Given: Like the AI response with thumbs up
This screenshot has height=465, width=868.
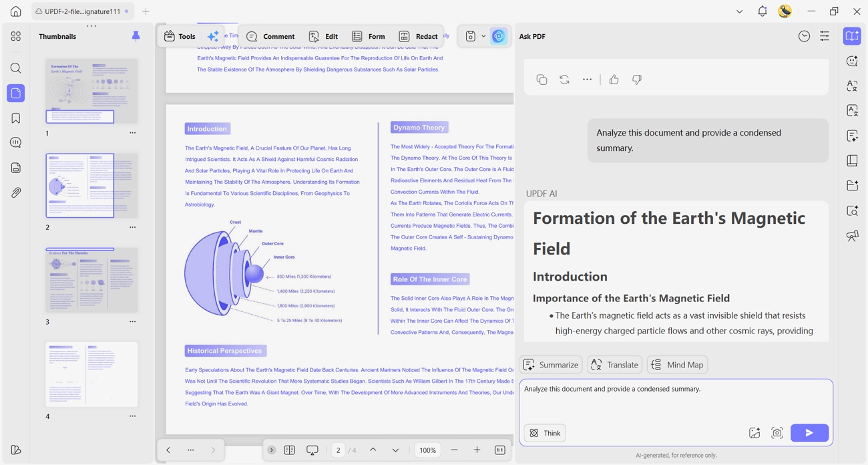Looking at the screenshot, I should click(x=614, y=80).
